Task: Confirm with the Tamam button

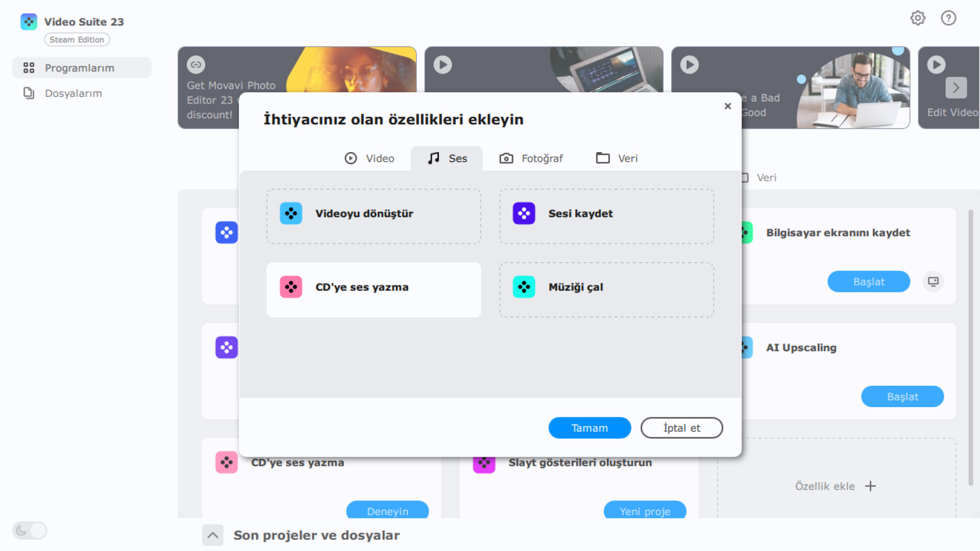Action: [x=589, y=428]
